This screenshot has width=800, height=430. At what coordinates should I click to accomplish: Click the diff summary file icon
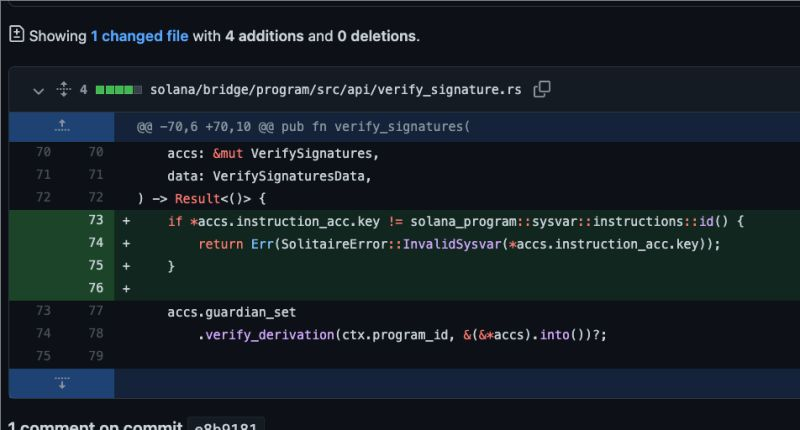[x=16, y=34]
